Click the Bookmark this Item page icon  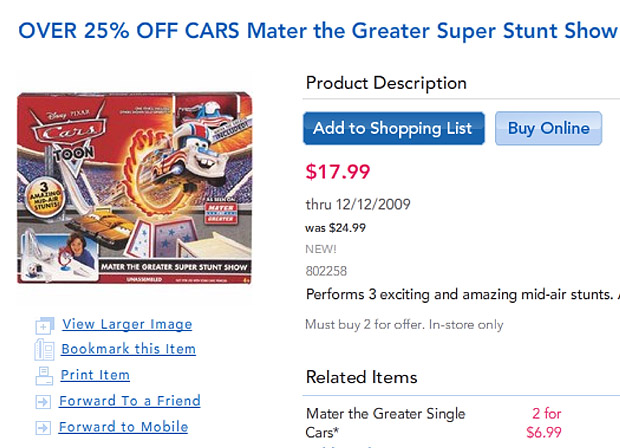coord(44,350)
